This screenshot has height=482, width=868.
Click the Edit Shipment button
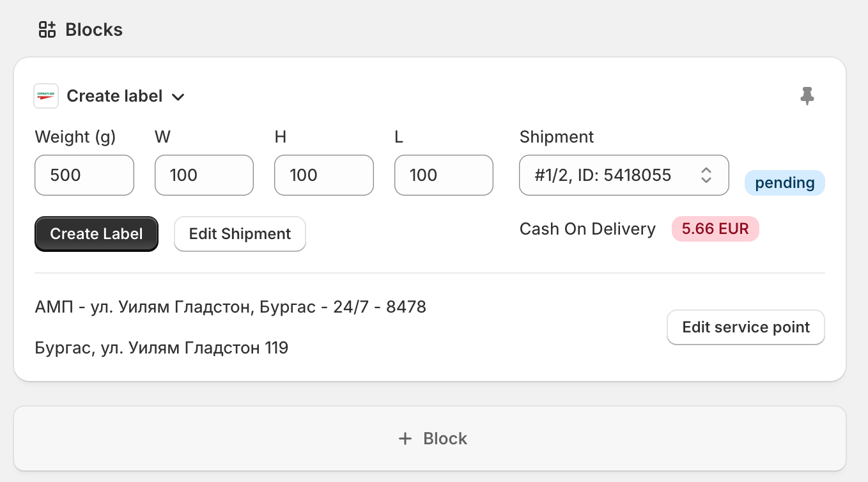pos(240,234)
